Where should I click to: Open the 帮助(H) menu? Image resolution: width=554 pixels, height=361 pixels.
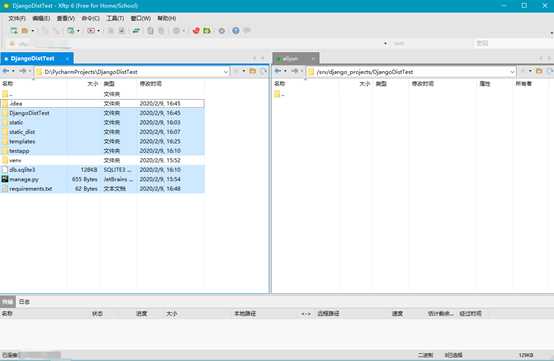(x=167, y=18)
